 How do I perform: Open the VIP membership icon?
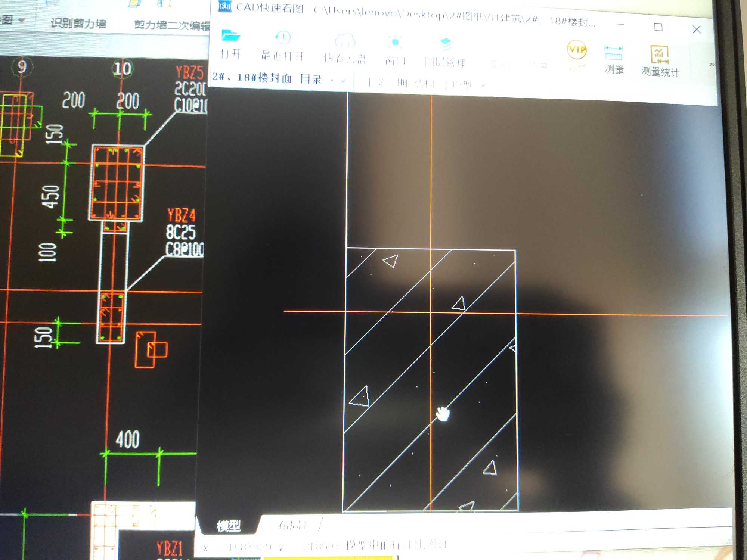click(x=577, y=50)
